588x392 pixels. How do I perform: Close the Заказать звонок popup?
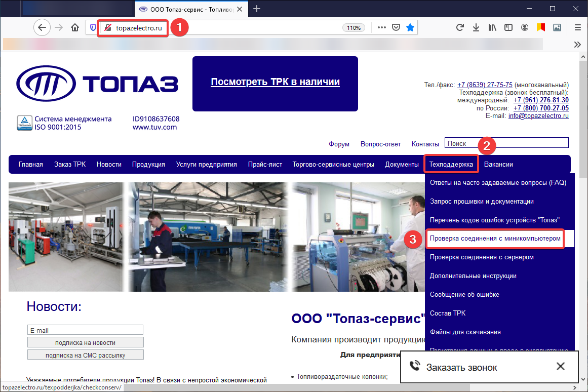[x=561, y=367]
